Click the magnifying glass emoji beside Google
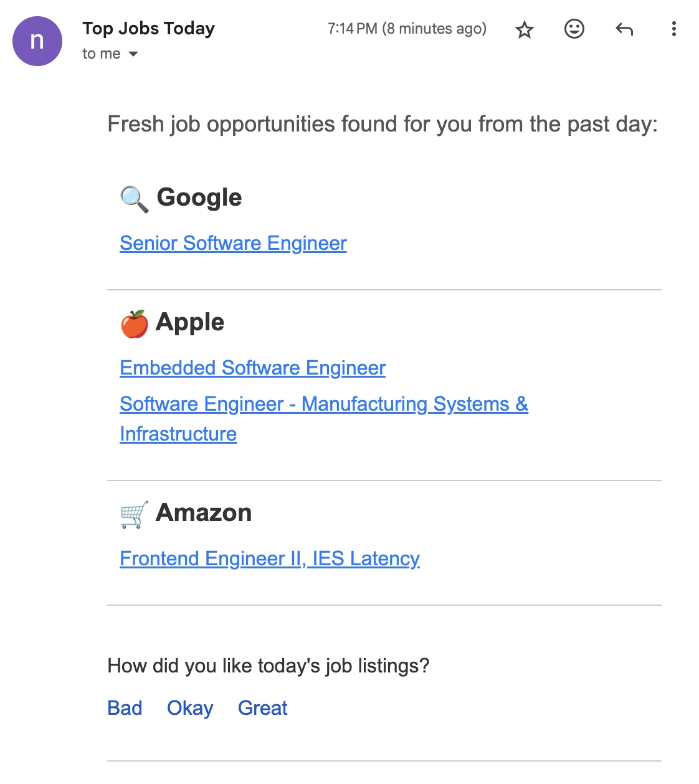 (133, 198)
